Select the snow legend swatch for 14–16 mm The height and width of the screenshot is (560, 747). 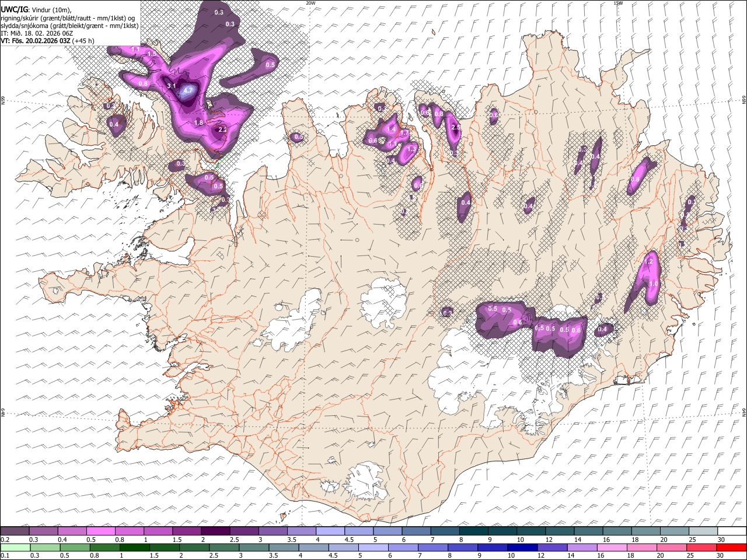588,531
